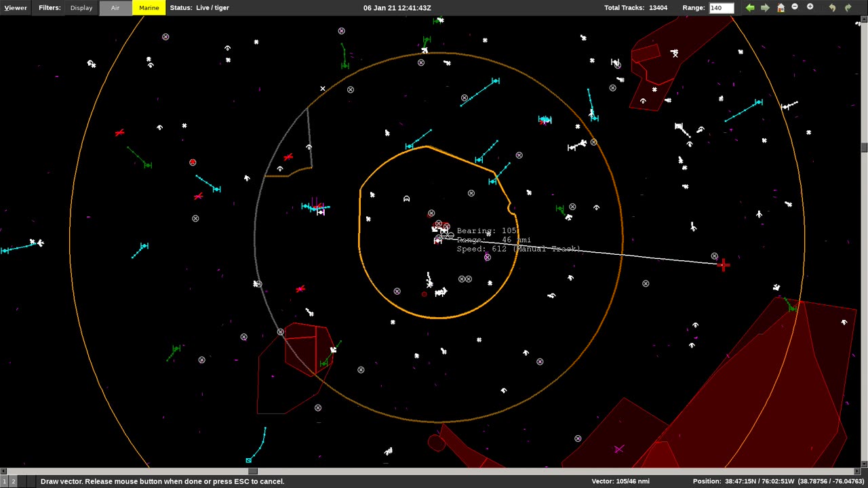Switch to view tab 1 in bottom bar
This screenshot has width=868, height=488.
point(4,481)
